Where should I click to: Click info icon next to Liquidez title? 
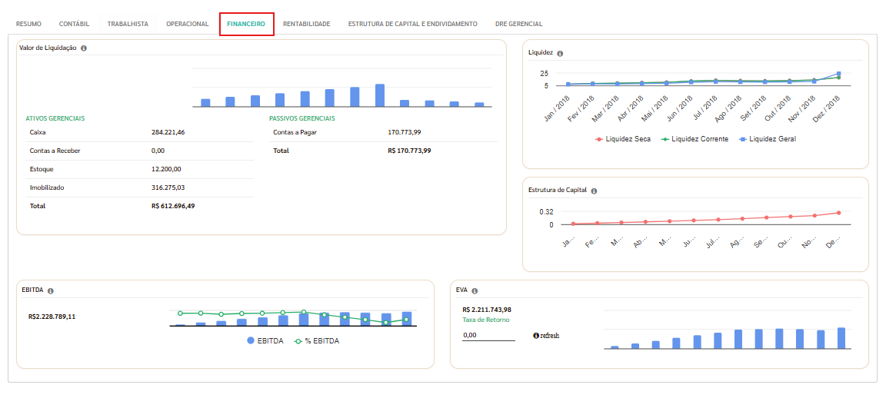click(x=560, y=53)
